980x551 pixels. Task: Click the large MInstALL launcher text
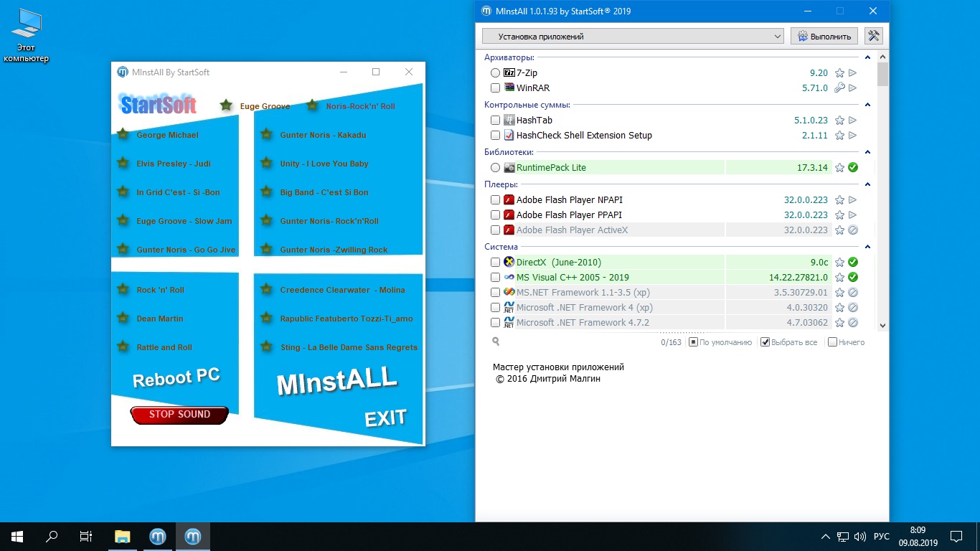point(336,380)
